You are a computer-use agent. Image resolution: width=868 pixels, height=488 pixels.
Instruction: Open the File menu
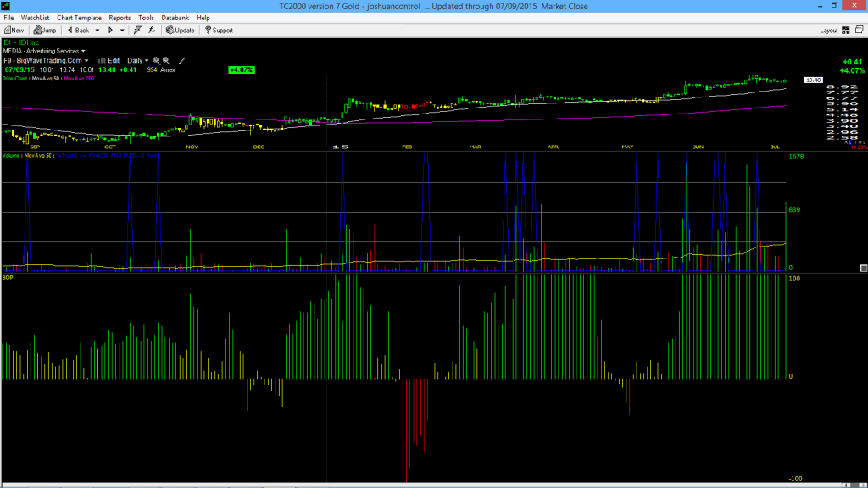coord(8,18)
